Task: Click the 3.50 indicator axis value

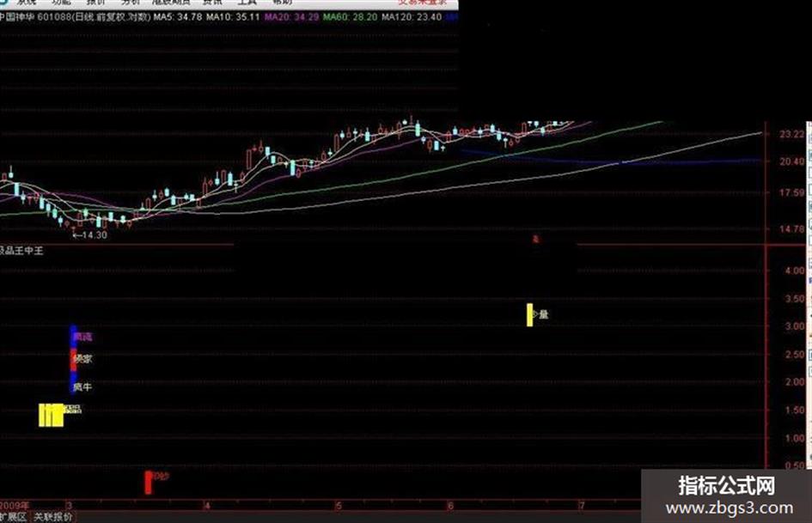Action: tap(795, 299)
